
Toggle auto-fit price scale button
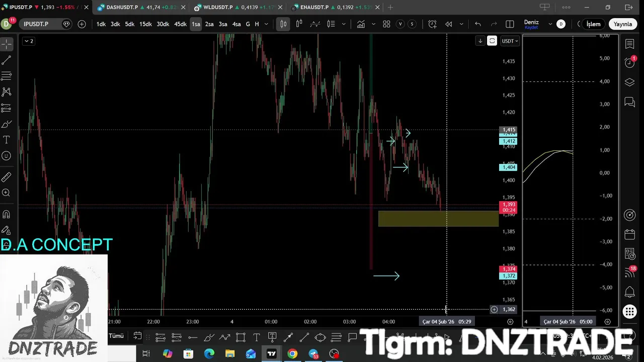(492, 41)
